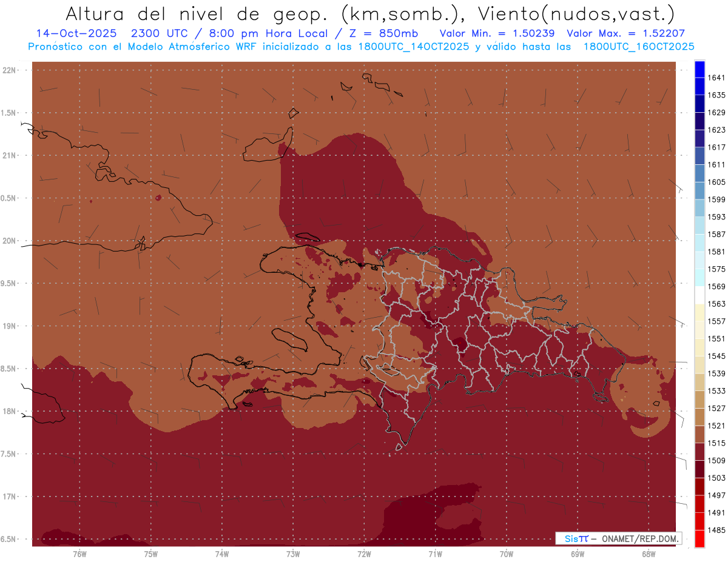Click legend value 1581
Screen dimensions: 728x562
tap(716, 252)
